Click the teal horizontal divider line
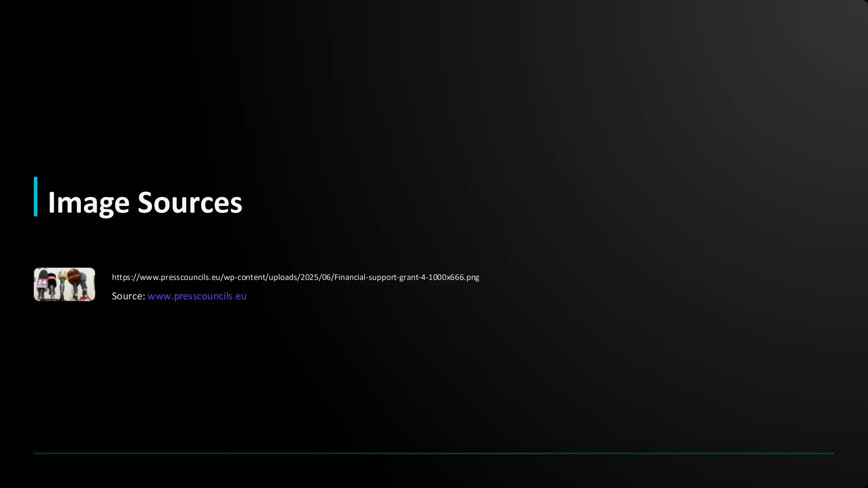This screenshot has width=868, height=488. pos(434,453)
